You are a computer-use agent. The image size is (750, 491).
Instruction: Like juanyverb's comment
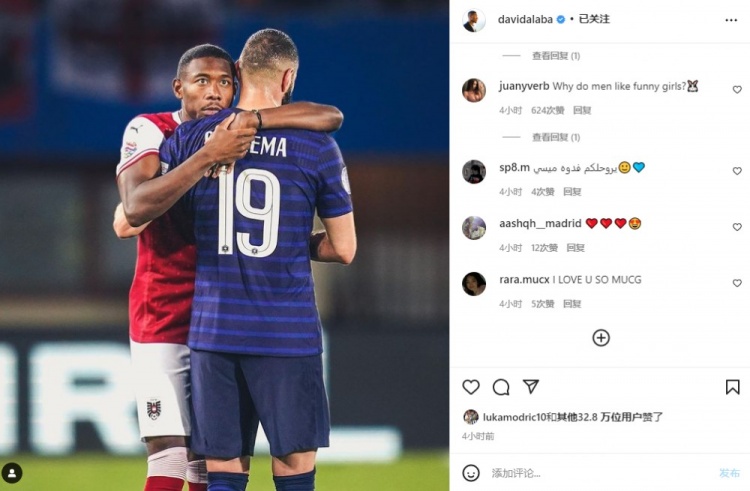tap(737, 89)
